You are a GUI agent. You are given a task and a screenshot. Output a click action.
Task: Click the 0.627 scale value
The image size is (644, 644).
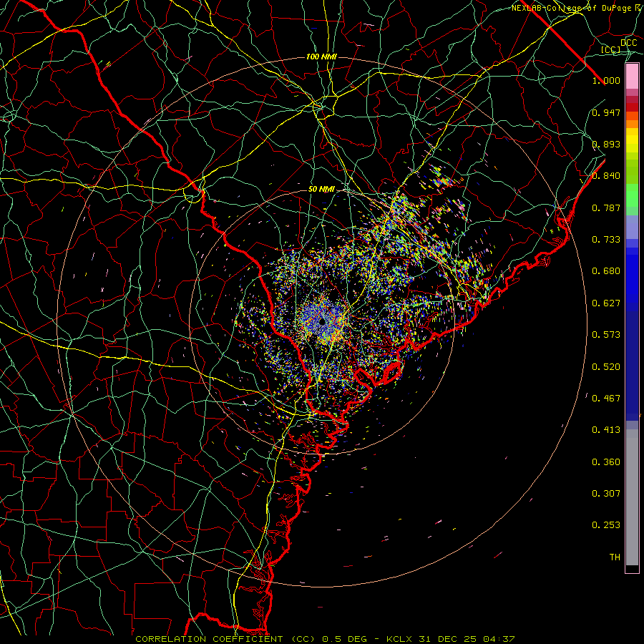pyautogui.click(x=606, y=303)
